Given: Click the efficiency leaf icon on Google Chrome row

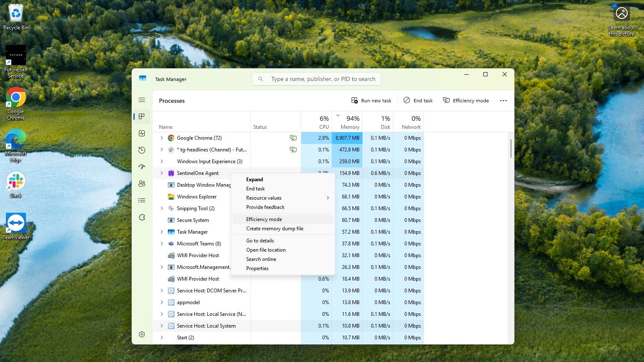Looking at the screenshot, I should pos(293,138).
